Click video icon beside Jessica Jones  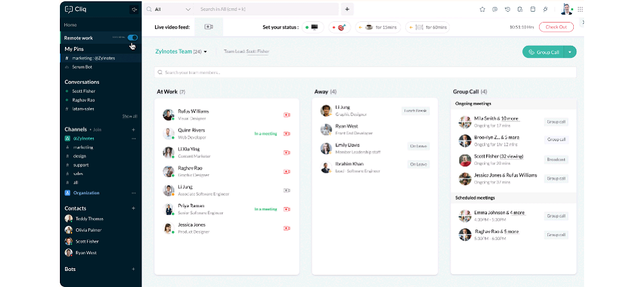tap(287, 228)
